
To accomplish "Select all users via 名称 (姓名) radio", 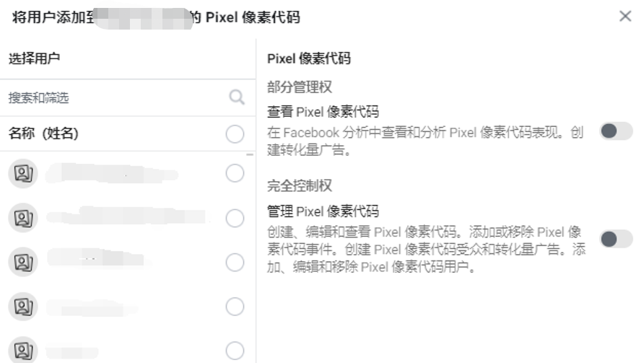I will 235,134.
